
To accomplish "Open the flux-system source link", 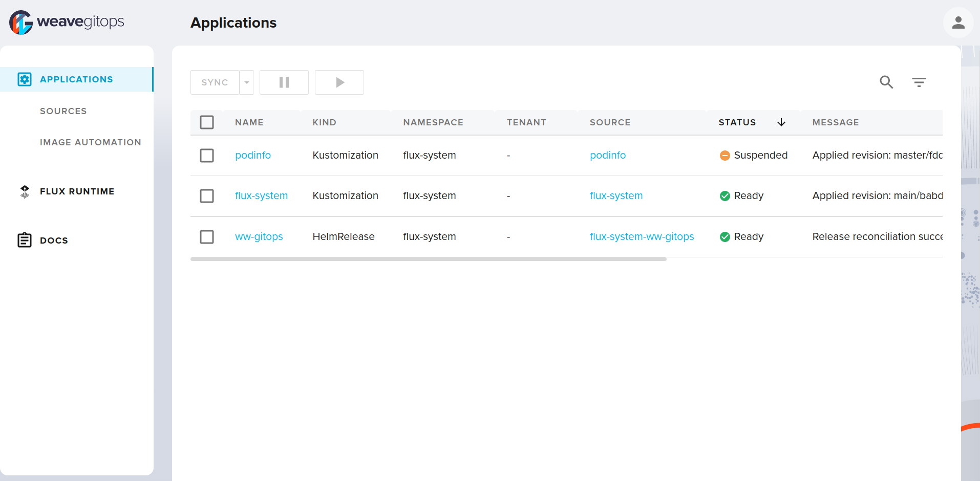I will point(616,195).
